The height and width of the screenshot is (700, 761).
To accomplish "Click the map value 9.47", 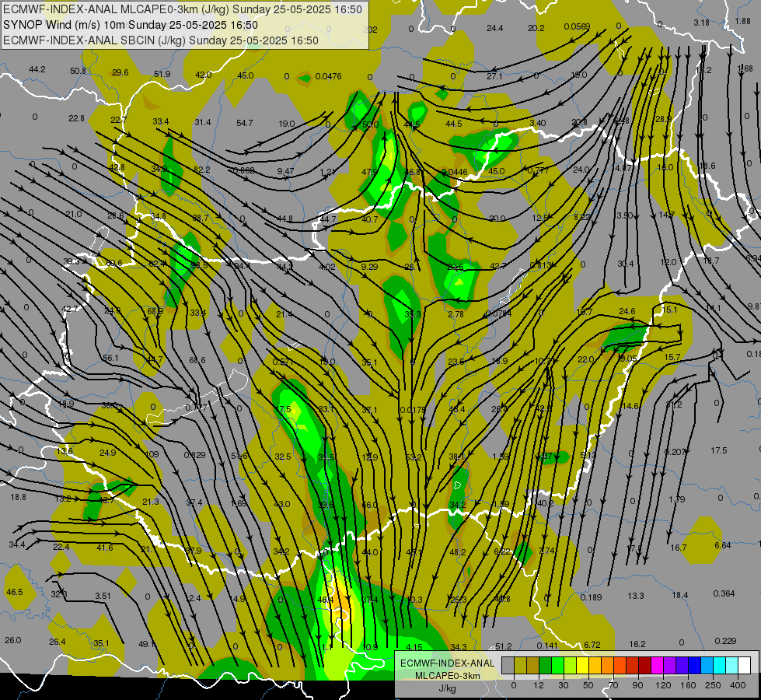I will (x=286, y=171).
